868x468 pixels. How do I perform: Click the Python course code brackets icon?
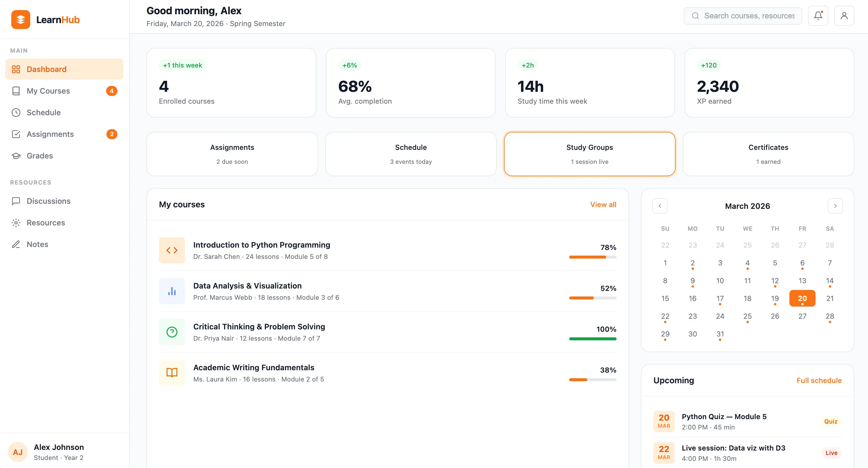pos(172,250)
